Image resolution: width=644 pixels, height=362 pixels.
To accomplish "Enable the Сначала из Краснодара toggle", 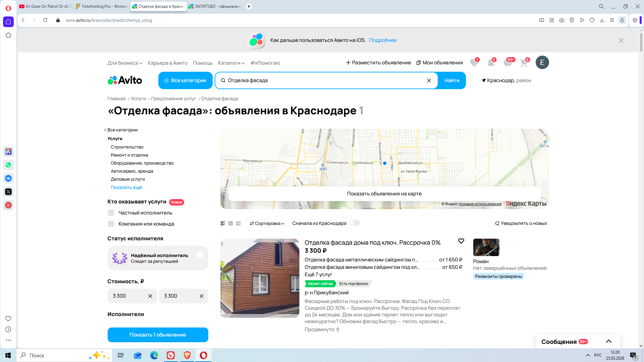I will tap(354, 223).
